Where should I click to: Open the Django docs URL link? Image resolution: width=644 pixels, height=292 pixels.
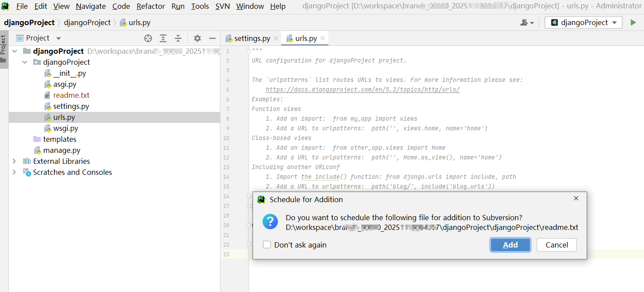(363, 89)
